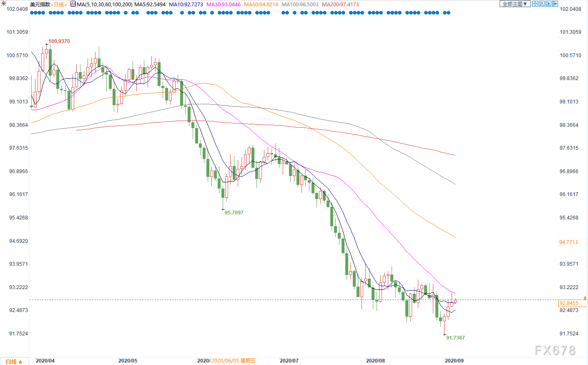Open the <日线> period selector in title

[x=59, y=4]
